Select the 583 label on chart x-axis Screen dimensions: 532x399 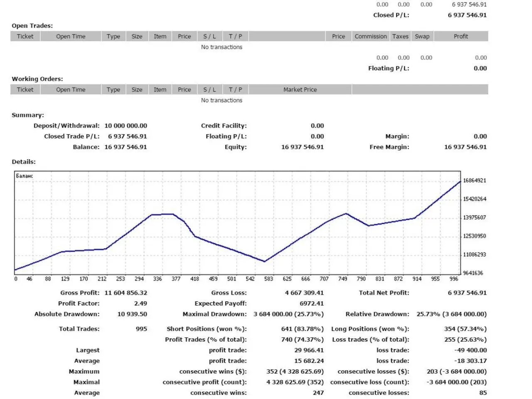click(268, 279)
